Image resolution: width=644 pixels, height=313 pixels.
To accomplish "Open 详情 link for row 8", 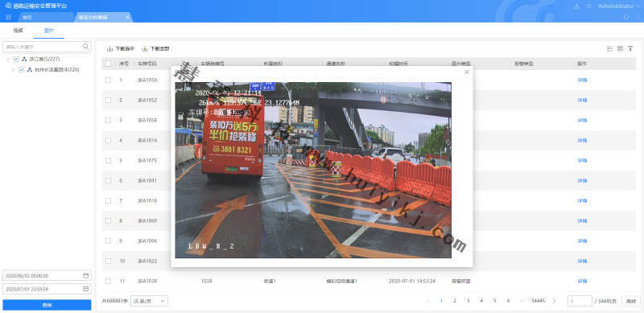I will [x=582, y=221].
